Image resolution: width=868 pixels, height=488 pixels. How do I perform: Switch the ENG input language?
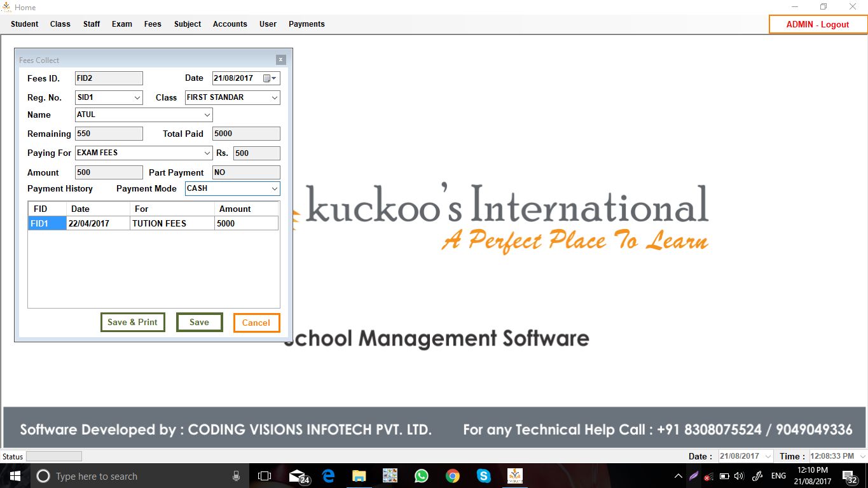point(778,476)
